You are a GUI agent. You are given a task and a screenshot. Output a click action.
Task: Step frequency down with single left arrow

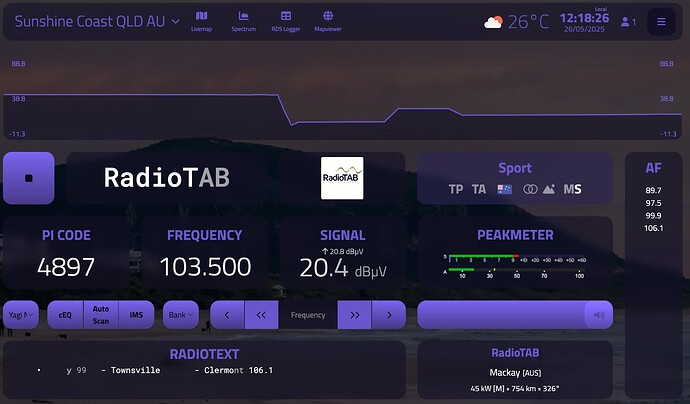(x=227, y=315)
